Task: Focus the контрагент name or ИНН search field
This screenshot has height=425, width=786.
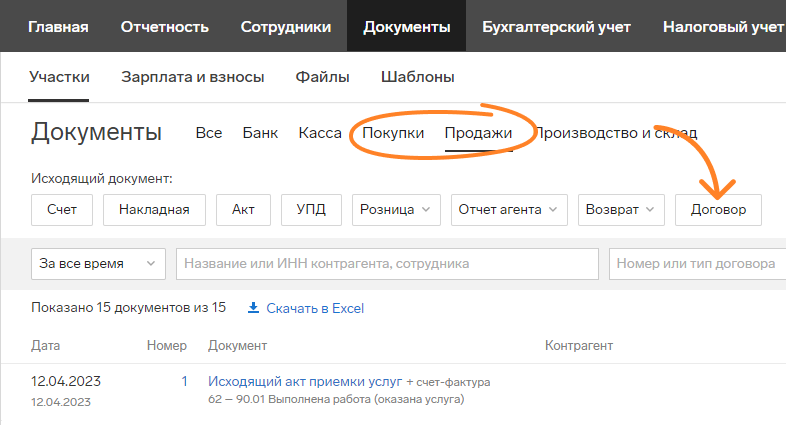Action: (387, 264)
